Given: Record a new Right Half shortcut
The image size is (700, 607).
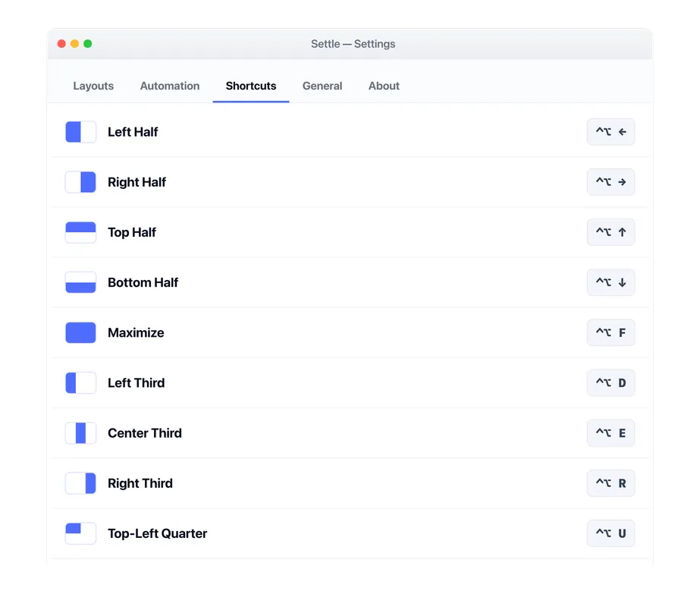Looking at the screenshot, I should click(x=611, y=182).
